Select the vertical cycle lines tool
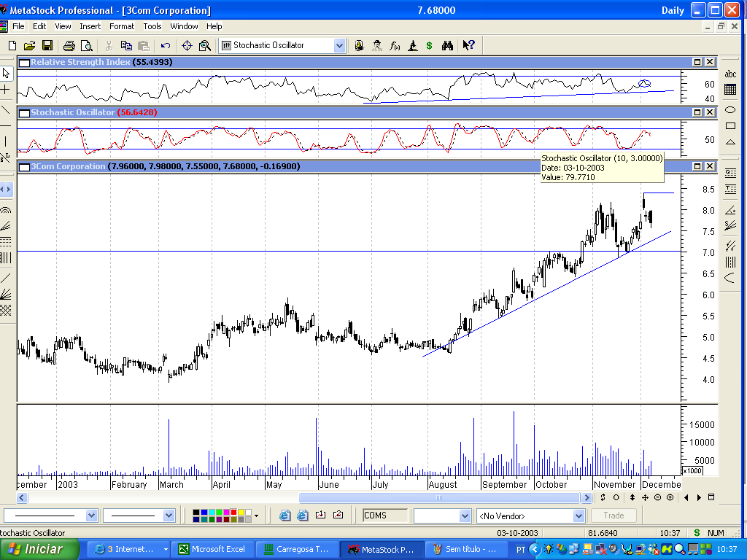 click(729, 262)
